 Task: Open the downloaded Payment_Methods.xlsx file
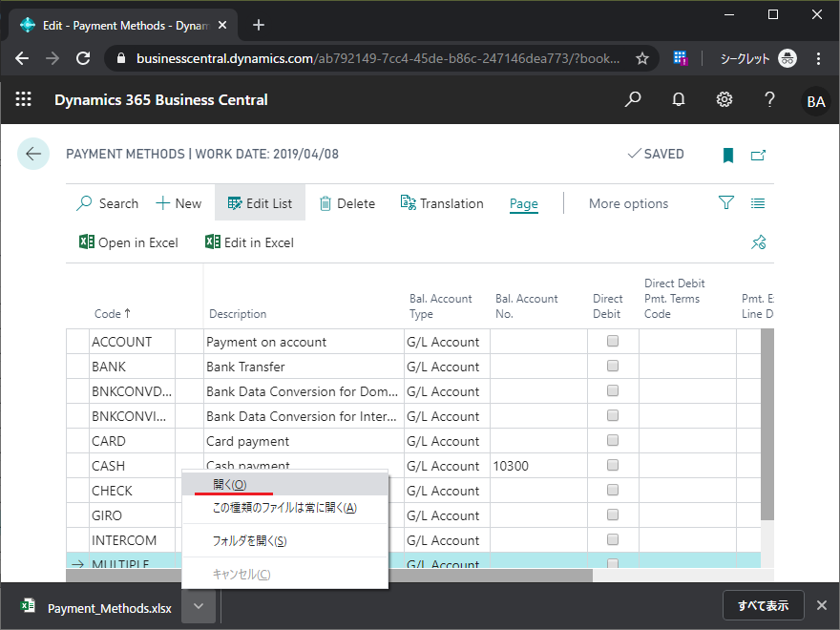96,608
